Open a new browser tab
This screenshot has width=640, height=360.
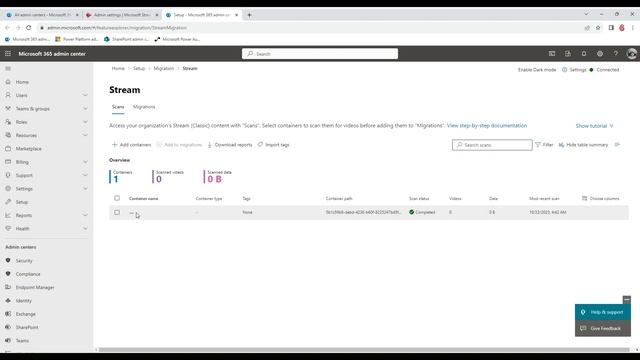click(249, 15)
